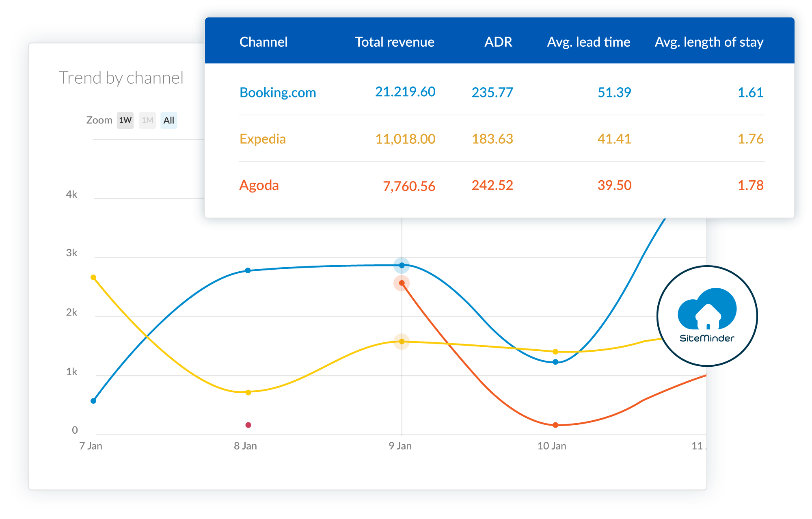Click orange-red data point on 9 Jan
This screenshot has height=519, width=812.
pyautogui.click(x=402, y=283)
